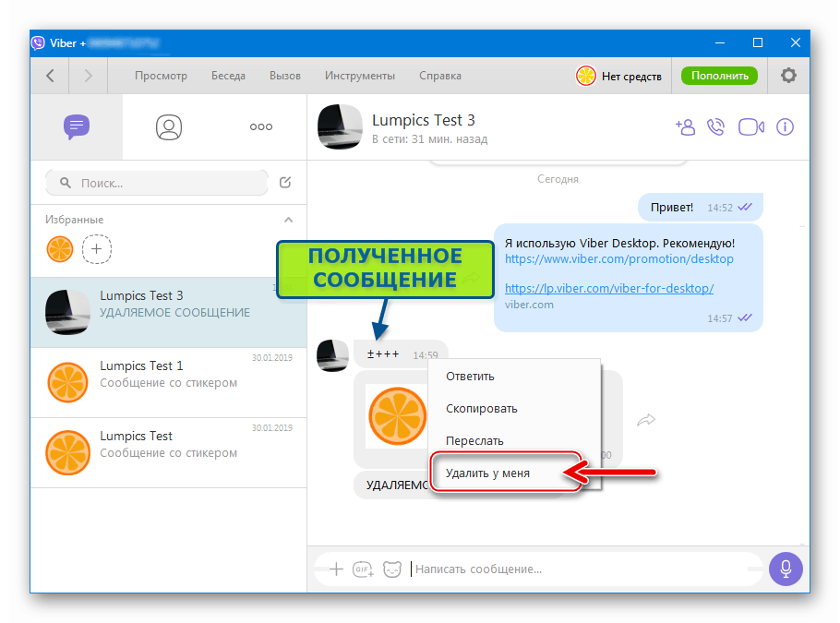This screenshot has width=840, height=623.
Task: Open the lp.viber.com/viber-for-desktop link
Action: tap(609, 288)
